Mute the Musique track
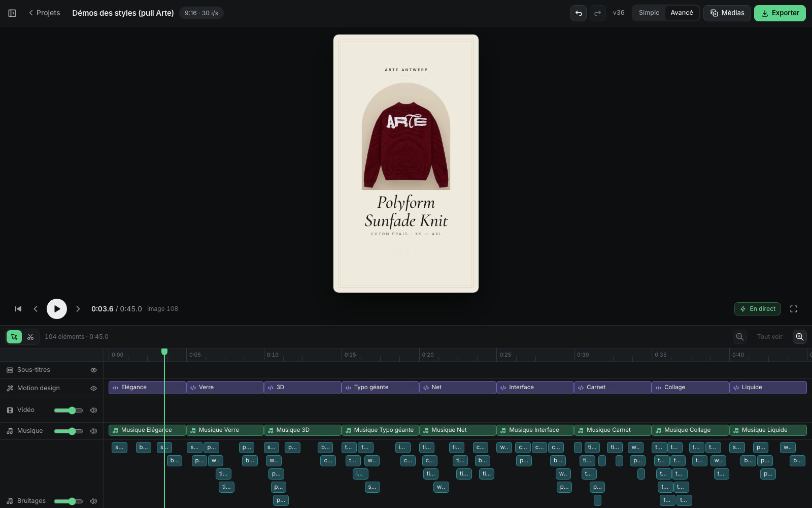 pos(93,431)
